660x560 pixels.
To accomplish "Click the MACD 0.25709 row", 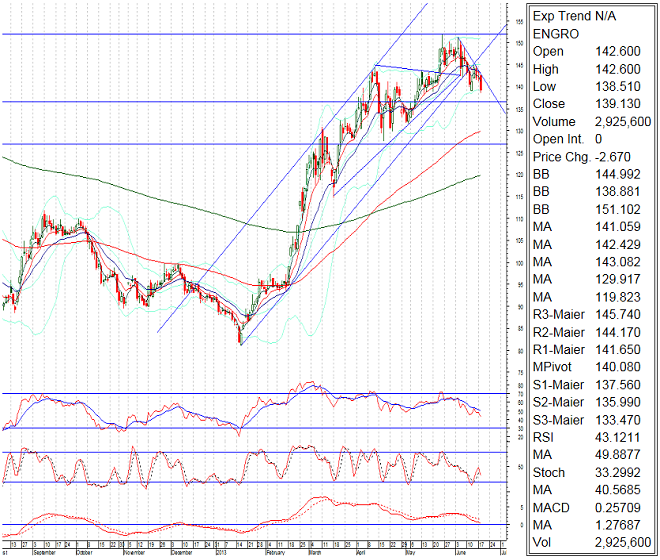I will click(x=590, y=504).
